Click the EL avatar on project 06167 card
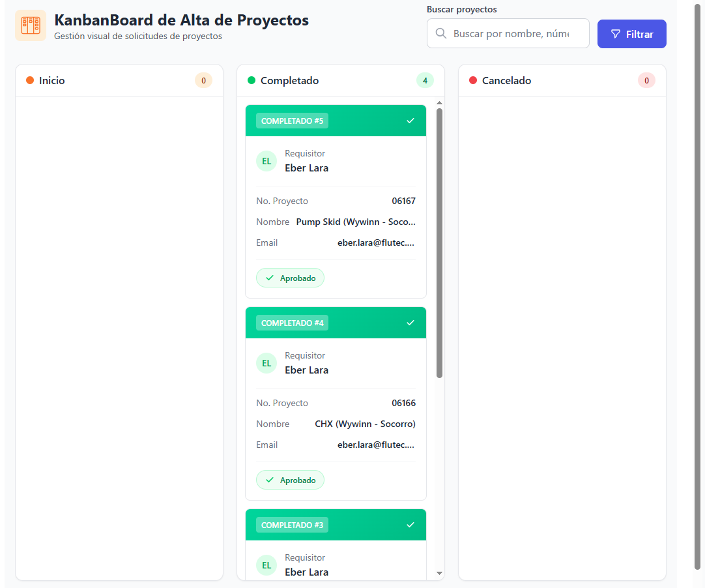The width and height of the screenshot is (705, 588). pyautogui.click(x=266, y=161)
